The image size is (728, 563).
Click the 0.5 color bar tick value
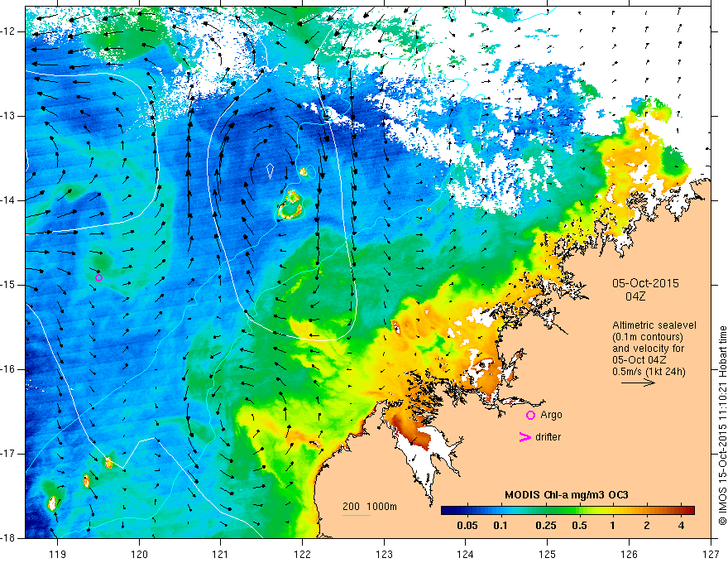pos(579,526)
